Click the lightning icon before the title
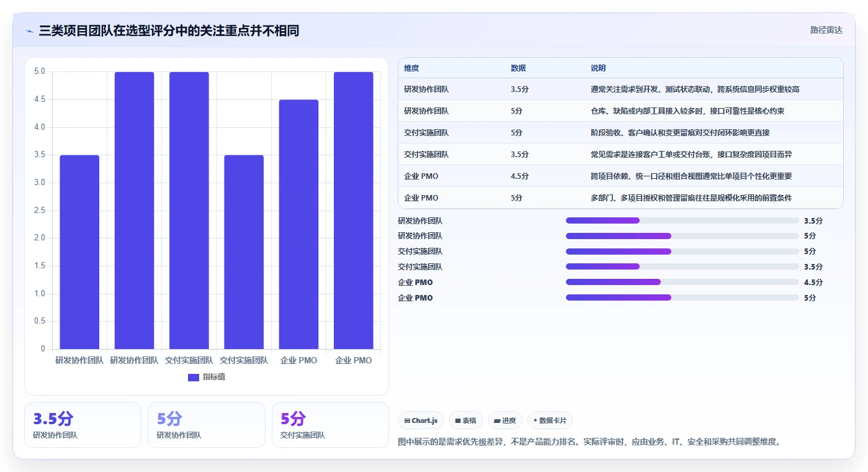 tap(29, 31)
